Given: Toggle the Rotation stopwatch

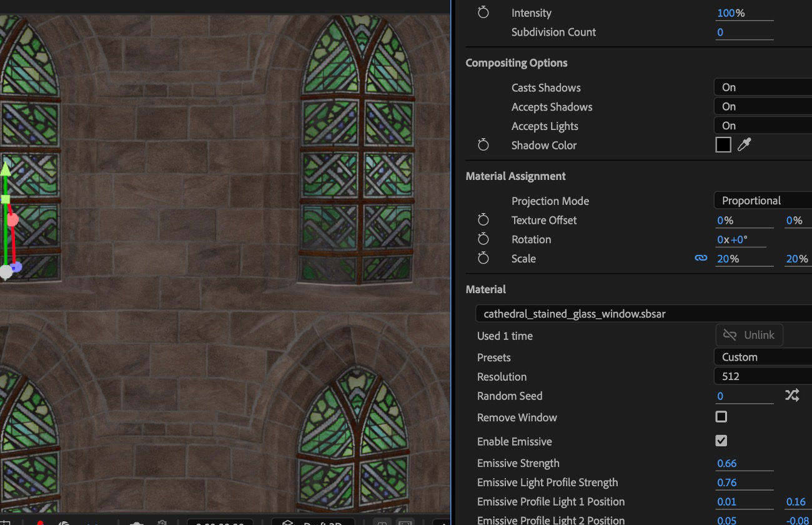Looking at the screenshot, I should (x=483, y=239).
